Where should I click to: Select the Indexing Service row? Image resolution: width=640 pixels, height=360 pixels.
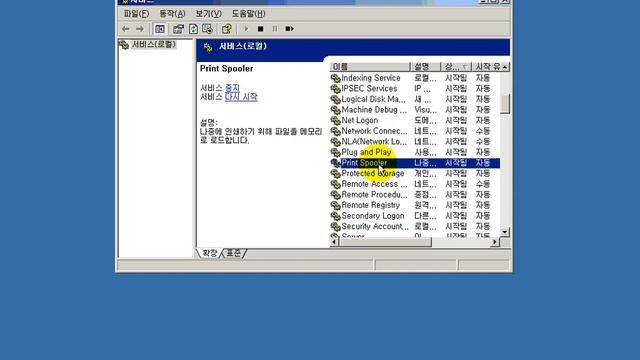point(415,78)
